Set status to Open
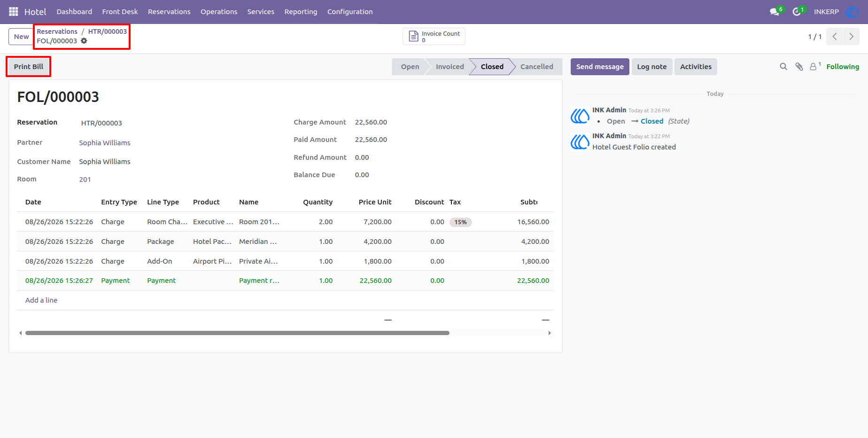The image size is (868, 438). [x=410, y=67]
